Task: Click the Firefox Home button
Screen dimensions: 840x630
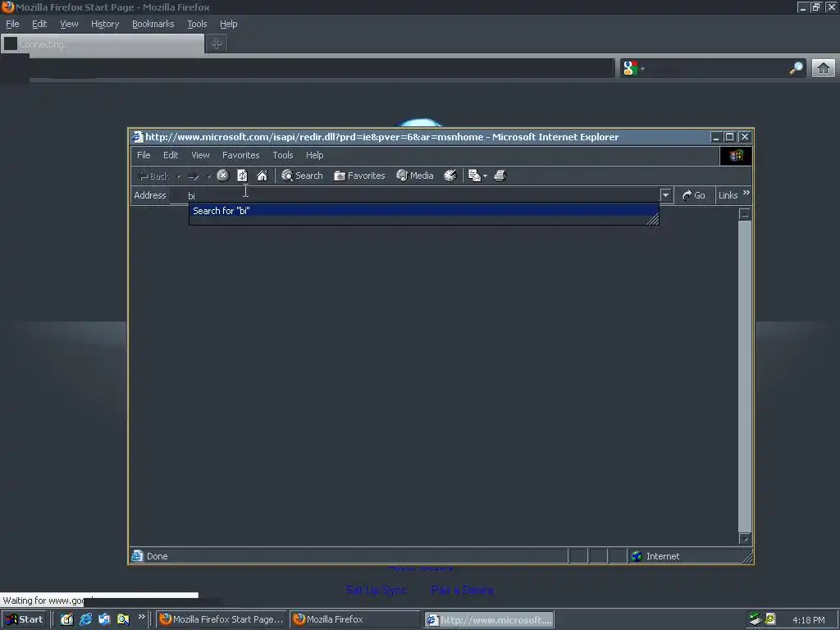Action: (824, 68)
